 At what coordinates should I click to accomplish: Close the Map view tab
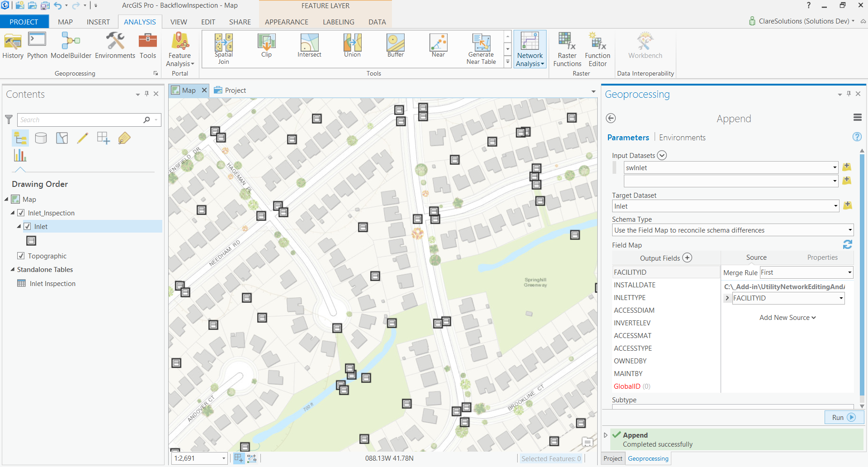coord(204,90)
